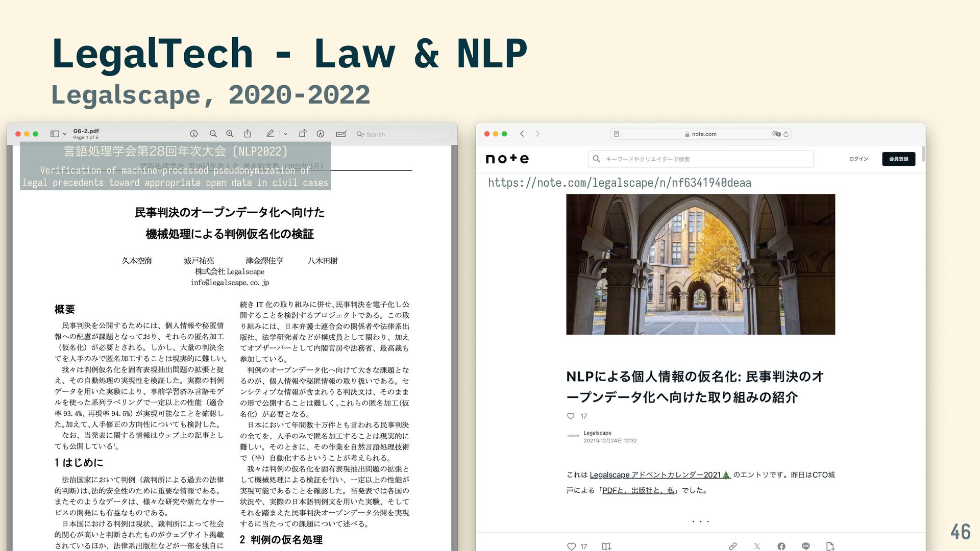
Task: Toggle Safari Reader view icon
Action: point(617,134)
